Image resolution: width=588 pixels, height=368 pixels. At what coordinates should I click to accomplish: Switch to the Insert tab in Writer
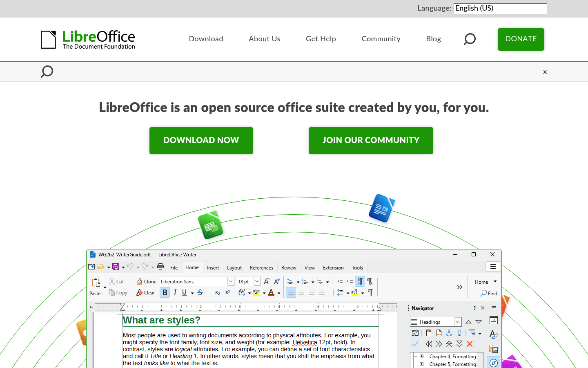point(213,268)
